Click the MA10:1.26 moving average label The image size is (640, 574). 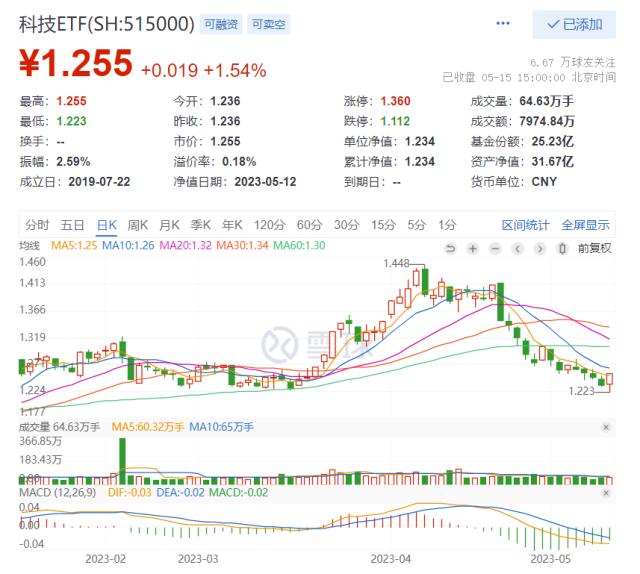(x=128, y=245)
